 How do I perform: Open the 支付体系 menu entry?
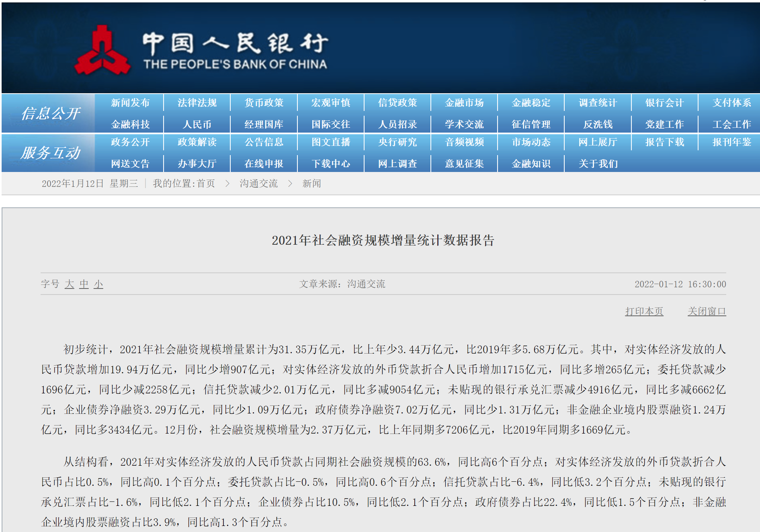click(731, 103)
